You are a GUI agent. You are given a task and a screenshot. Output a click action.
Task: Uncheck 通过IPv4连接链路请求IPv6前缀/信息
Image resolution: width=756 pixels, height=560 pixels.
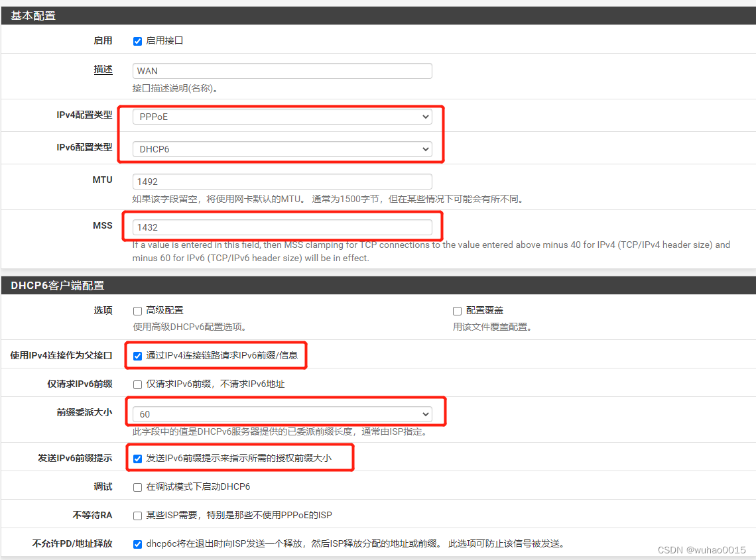tap(137, 355)
